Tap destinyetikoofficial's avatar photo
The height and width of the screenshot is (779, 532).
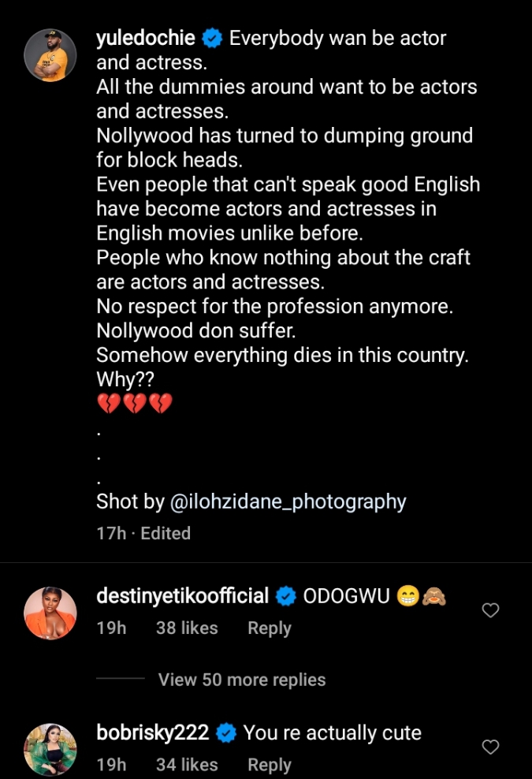50,613
